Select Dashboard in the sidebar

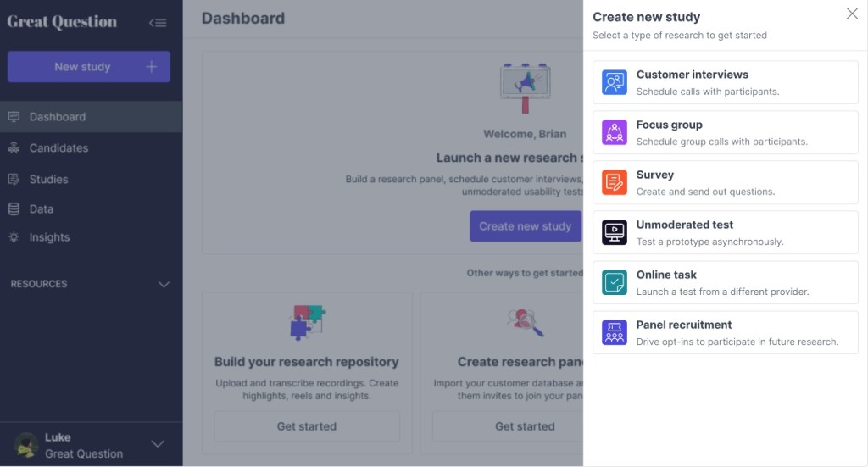[57, 117]
